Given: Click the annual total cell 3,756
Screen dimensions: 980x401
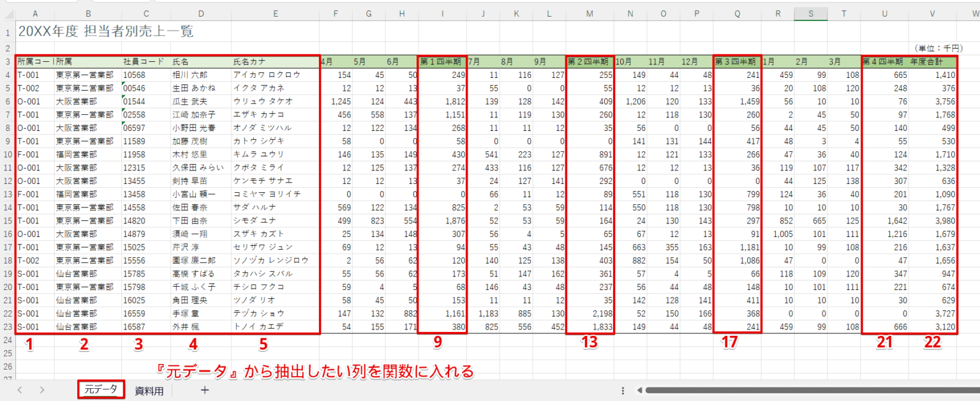Looking at the screenshot, I should [x=932, y=102].
